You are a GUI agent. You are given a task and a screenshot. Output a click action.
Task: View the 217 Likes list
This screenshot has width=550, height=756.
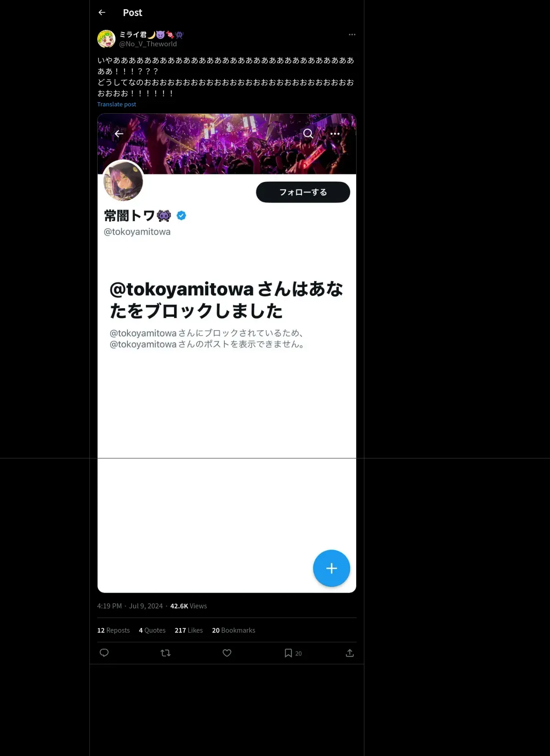tap(188, 630)
